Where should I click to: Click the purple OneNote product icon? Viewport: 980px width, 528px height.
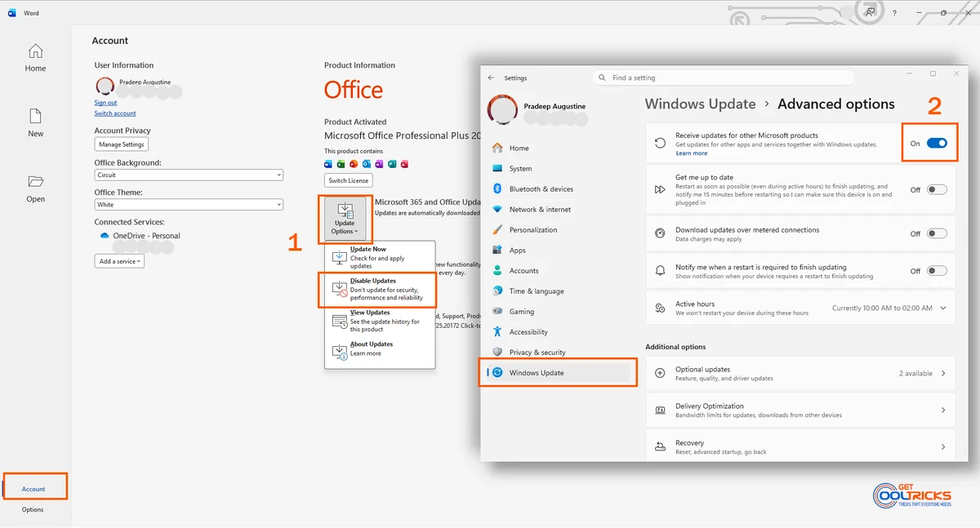(379, 164)
